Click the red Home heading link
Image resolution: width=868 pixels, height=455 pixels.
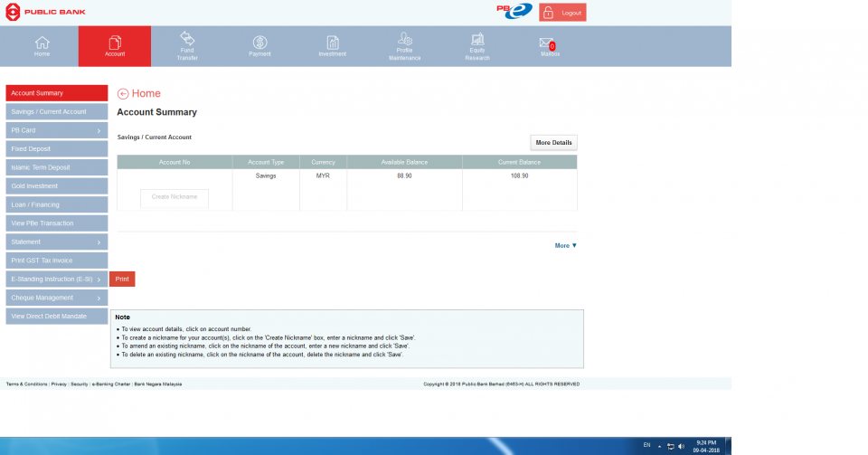[146, 93]
